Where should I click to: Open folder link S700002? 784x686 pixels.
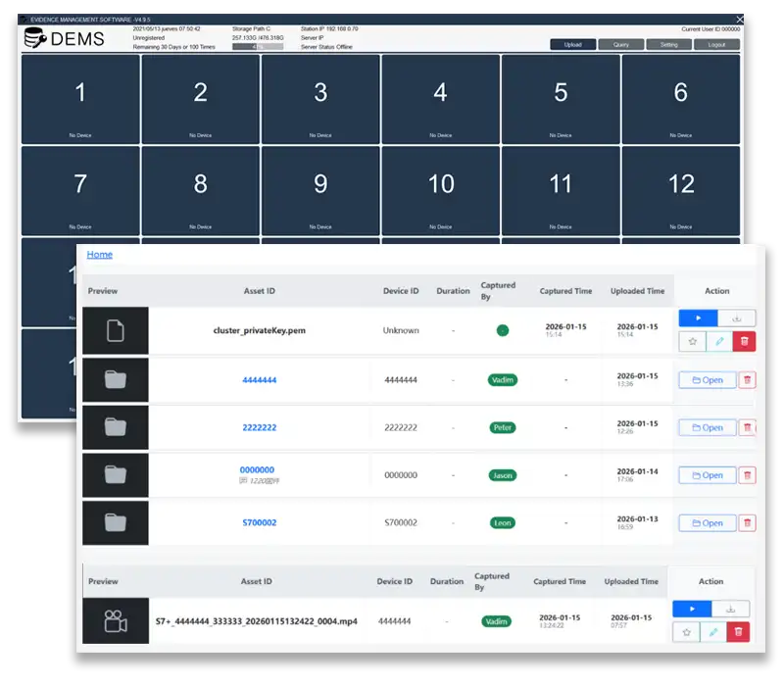coord(260,522)
